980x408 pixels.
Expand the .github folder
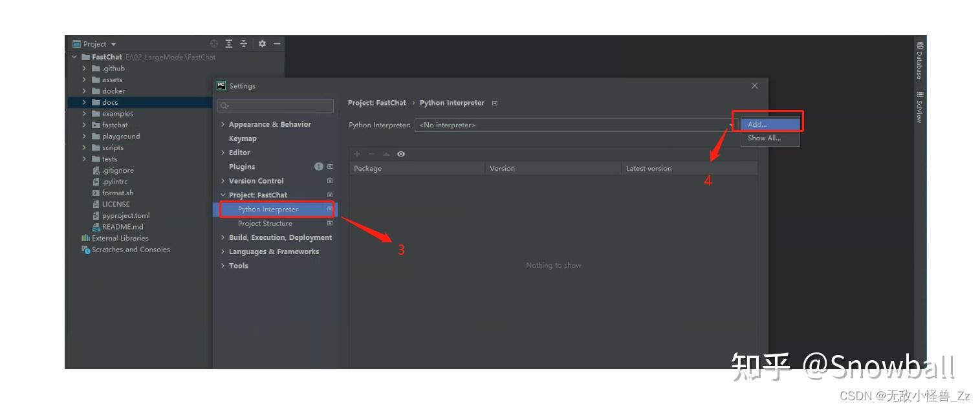click(x=84, y=69)
